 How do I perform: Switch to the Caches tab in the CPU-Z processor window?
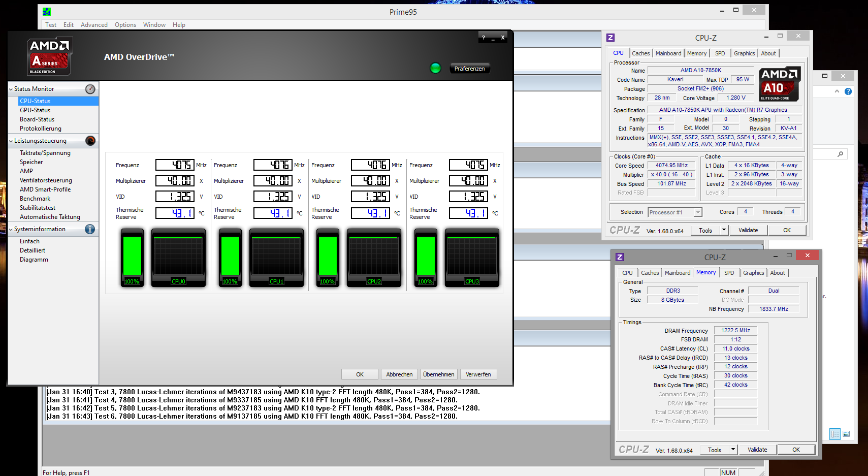pos(641,53)
